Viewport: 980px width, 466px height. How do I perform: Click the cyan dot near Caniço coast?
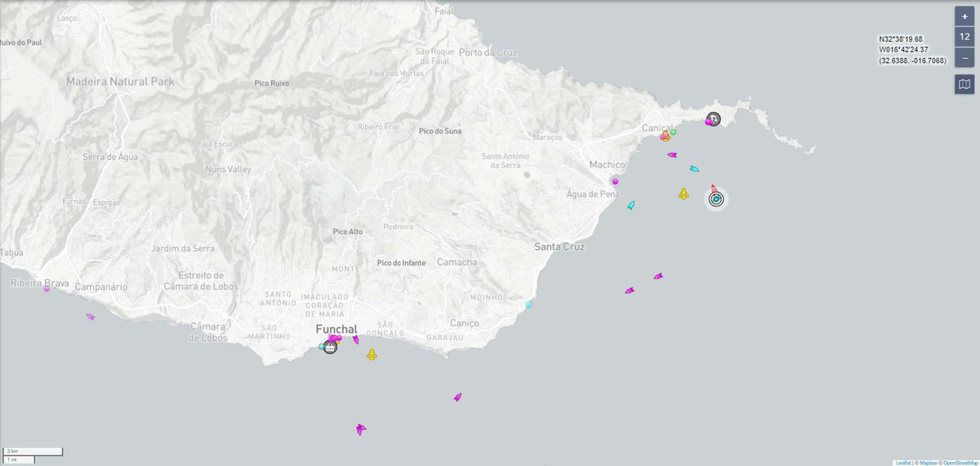tap(528, 304)
